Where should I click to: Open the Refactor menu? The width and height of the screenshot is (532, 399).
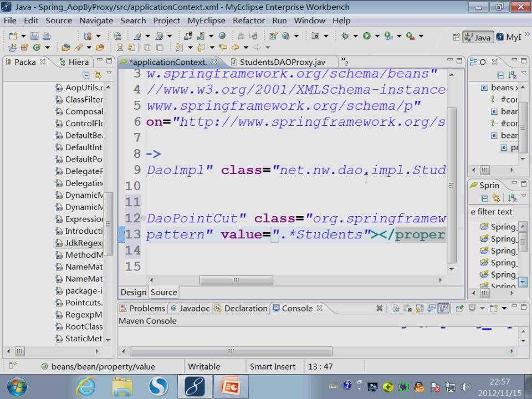coord(249,21)
